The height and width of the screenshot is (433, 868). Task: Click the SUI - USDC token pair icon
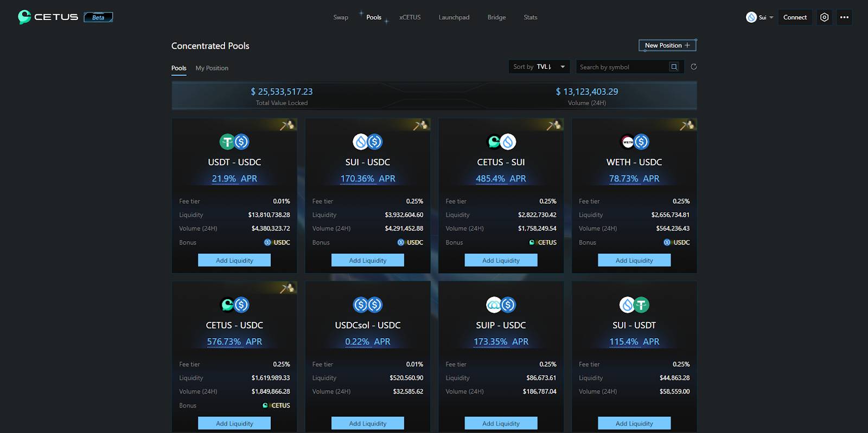(368, 142)
